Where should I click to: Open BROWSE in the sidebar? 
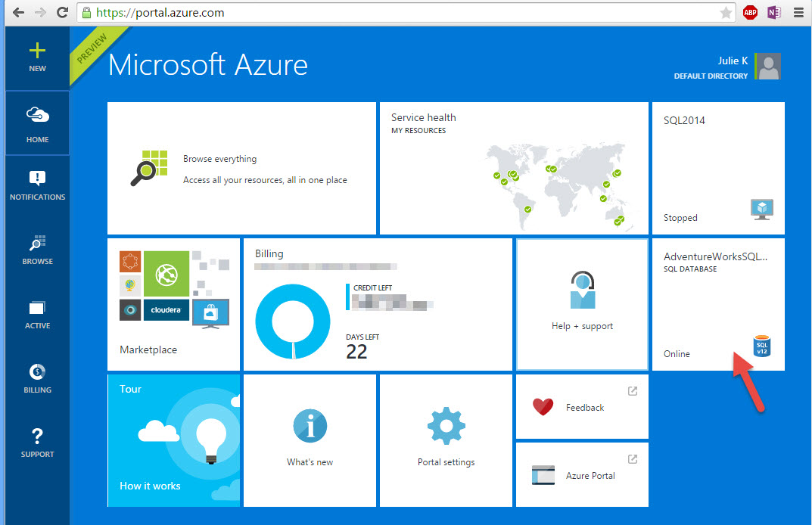click(37, 250)
